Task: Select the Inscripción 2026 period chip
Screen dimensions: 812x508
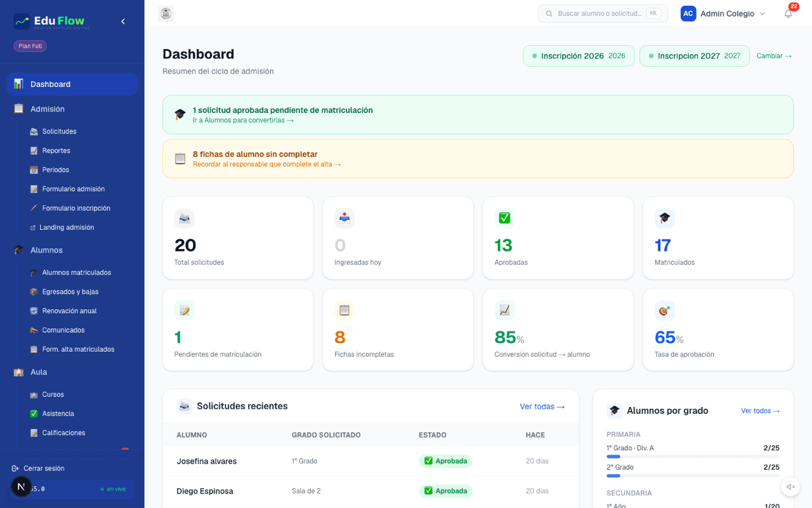Action: [579, 56]
